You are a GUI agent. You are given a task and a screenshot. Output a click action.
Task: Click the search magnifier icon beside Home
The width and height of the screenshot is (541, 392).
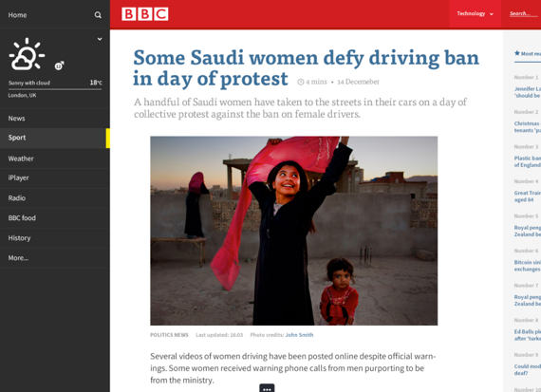point(98,15)
